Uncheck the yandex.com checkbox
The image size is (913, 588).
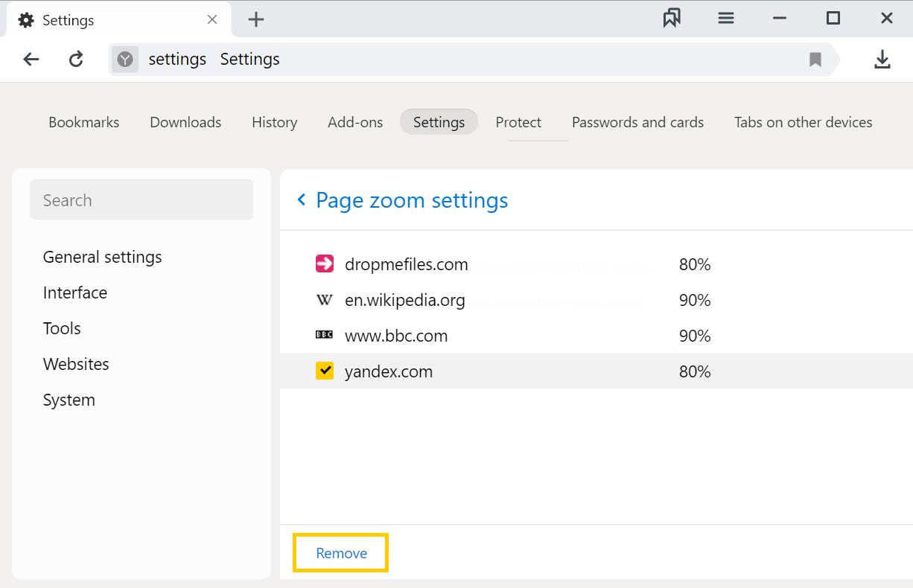point(325,371)
